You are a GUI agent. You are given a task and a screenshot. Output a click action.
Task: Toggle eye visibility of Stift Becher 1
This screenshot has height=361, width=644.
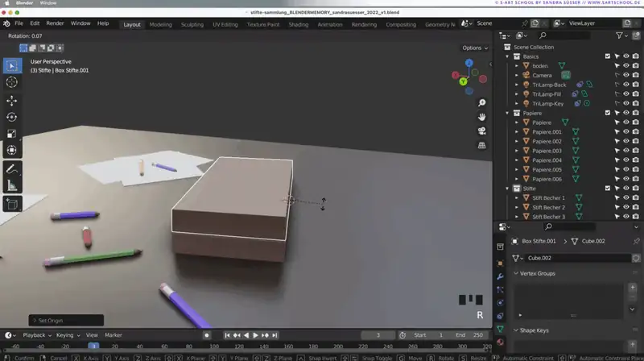tap(626, 197)
